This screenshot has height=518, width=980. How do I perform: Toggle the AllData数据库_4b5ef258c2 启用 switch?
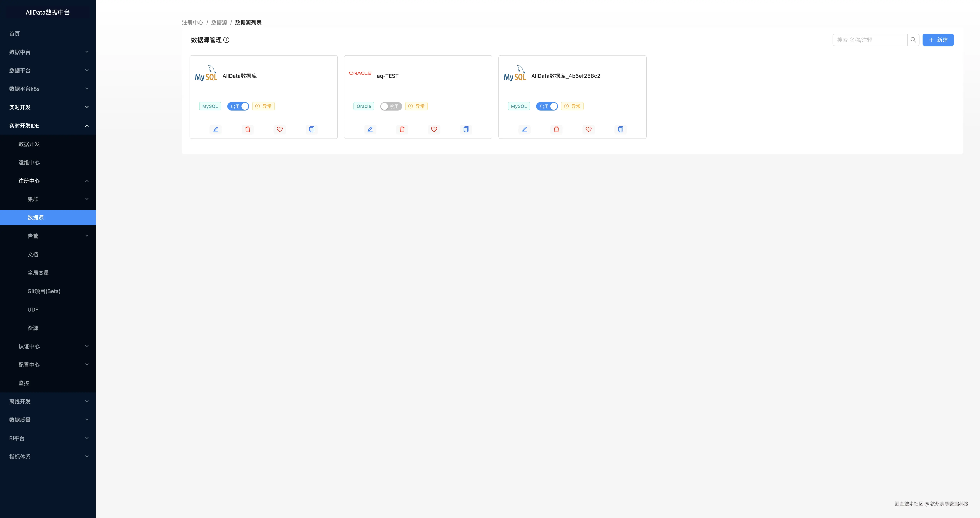click(x=547, y=107)
